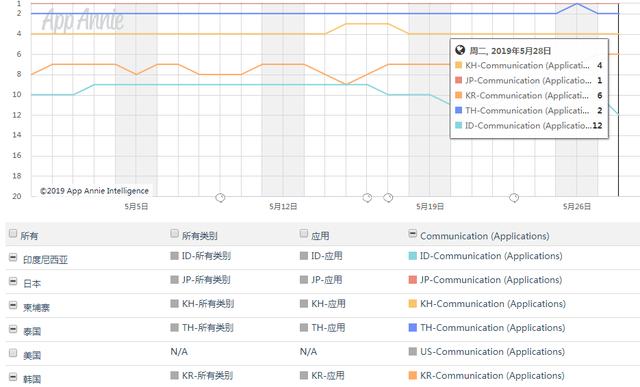Check the 应用 column checkbox

point(304,233)
